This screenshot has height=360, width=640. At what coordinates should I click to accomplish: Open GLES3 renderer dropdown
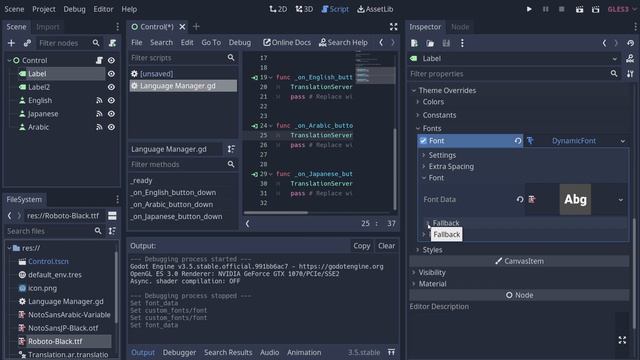point(622,9)
